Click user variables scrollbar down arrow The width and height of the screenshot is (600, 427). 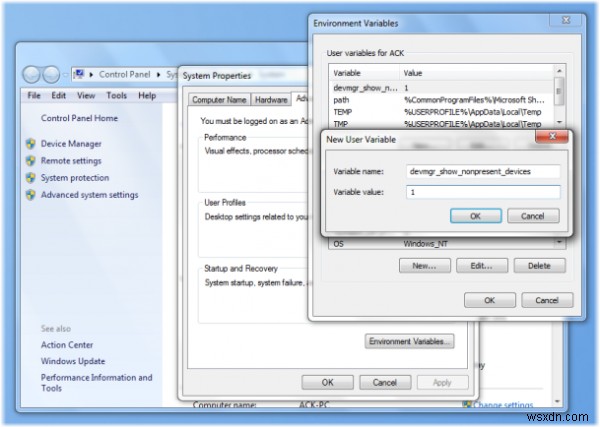559,122
